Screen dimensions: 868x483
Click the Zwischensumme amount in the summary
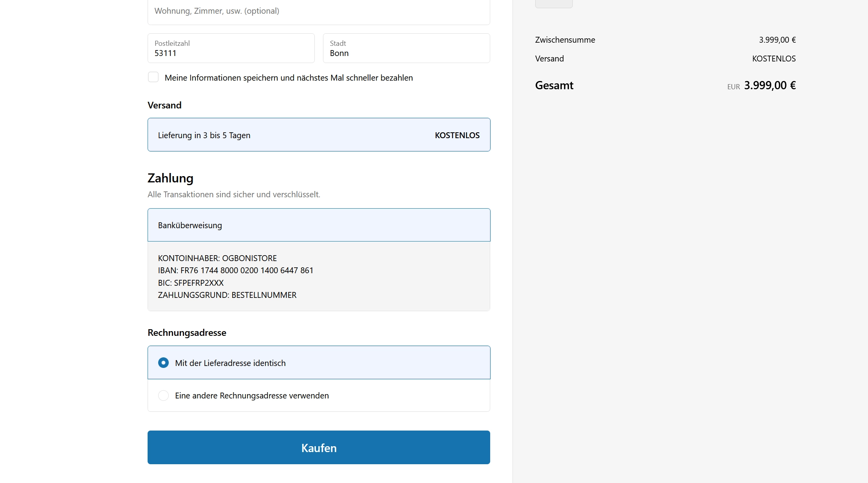[777, 40]
